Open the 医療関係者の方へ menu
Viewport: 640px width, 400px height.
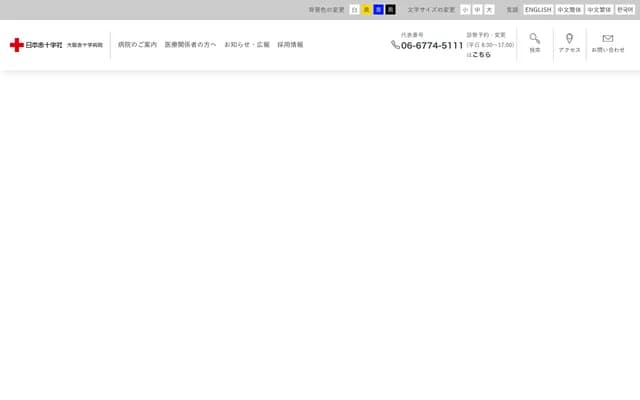click(191, 45)
